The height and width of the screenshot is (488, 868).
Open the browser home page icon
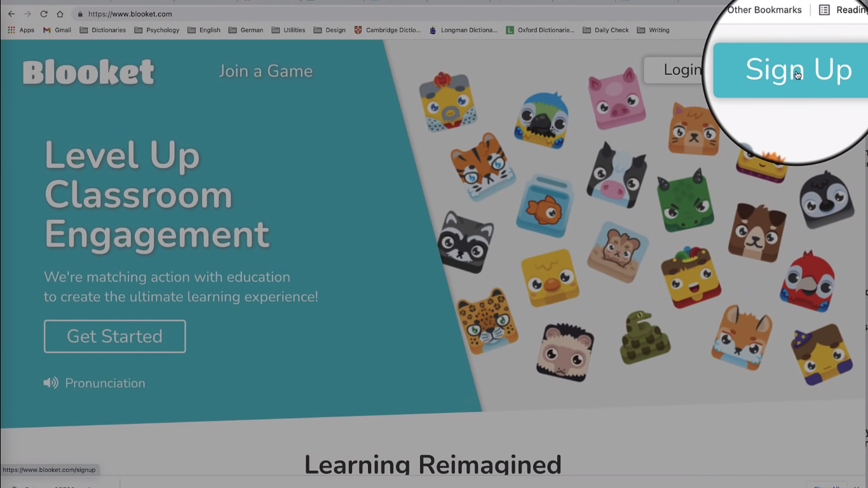click(60, 14)
